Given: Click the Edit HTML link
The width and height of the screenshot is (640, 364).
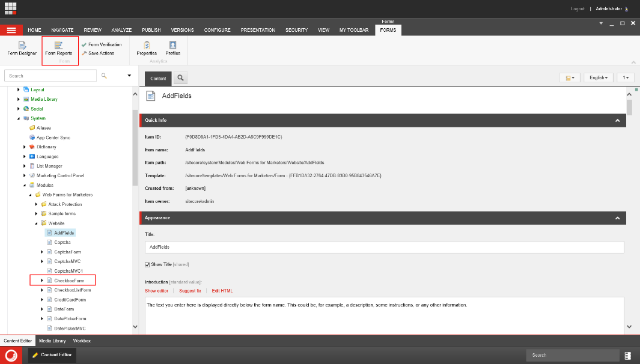Looking at the screenshot, I should point(222,291).
